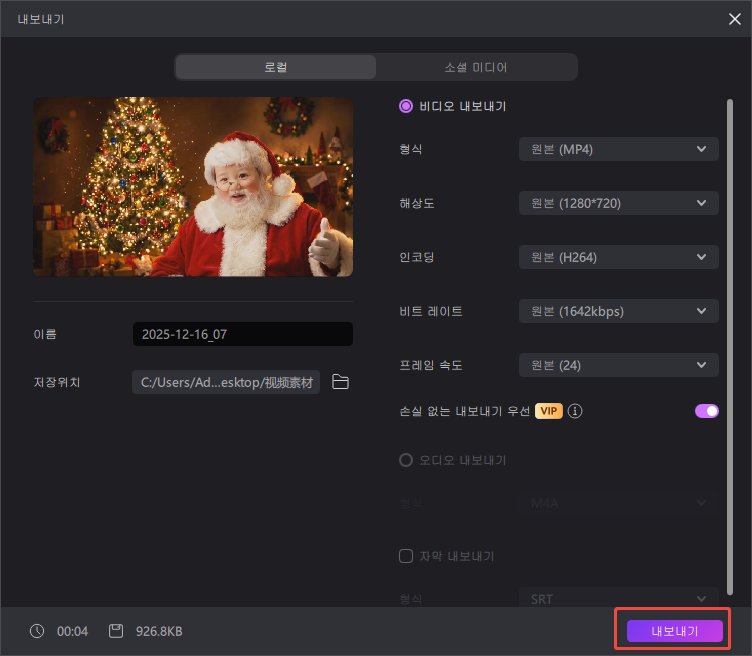Screen dimensions: 752x656
Task: Click the 내보내기 dialog title text
Action: (x=41, y=19)
